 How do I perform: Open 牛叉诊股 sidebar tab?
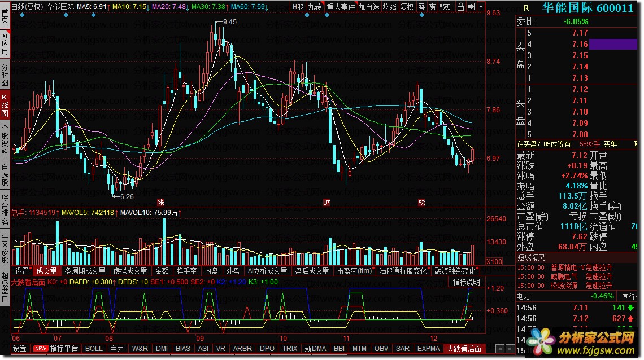click(5, 248)
